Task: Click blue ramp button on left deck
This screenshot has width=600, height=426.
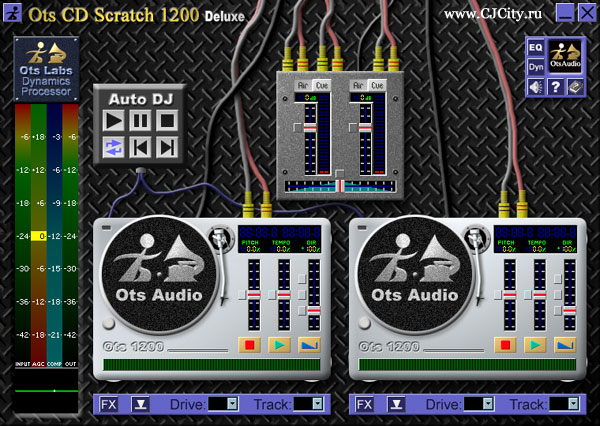Action: [309, 345]
